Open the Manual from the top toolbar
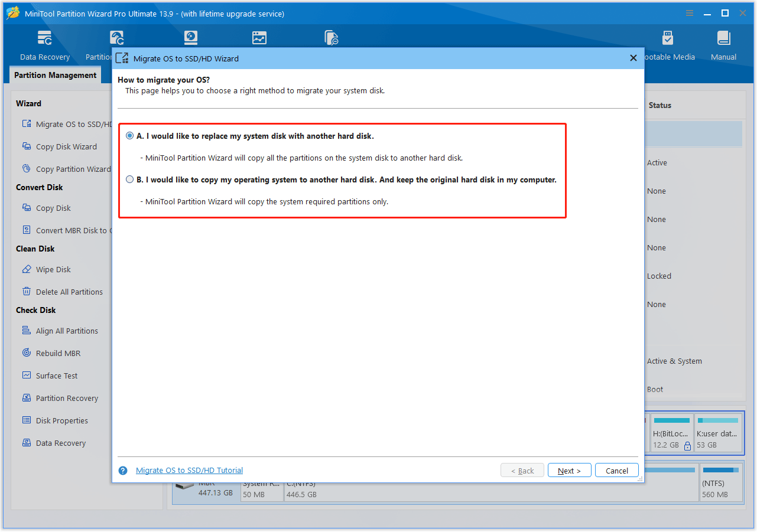This screenshot has height=532, width=757. pyautogui.click(x=723, y=46)
